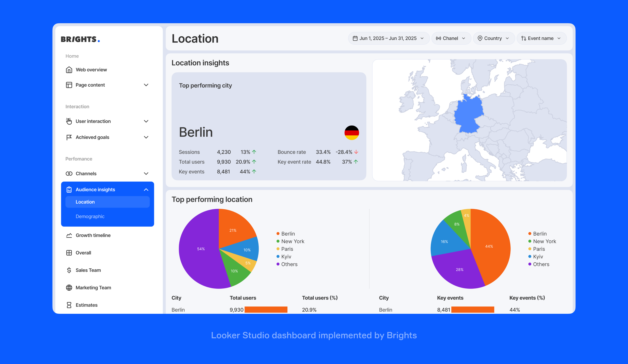Select the Channels link icon

pos(69,174)
